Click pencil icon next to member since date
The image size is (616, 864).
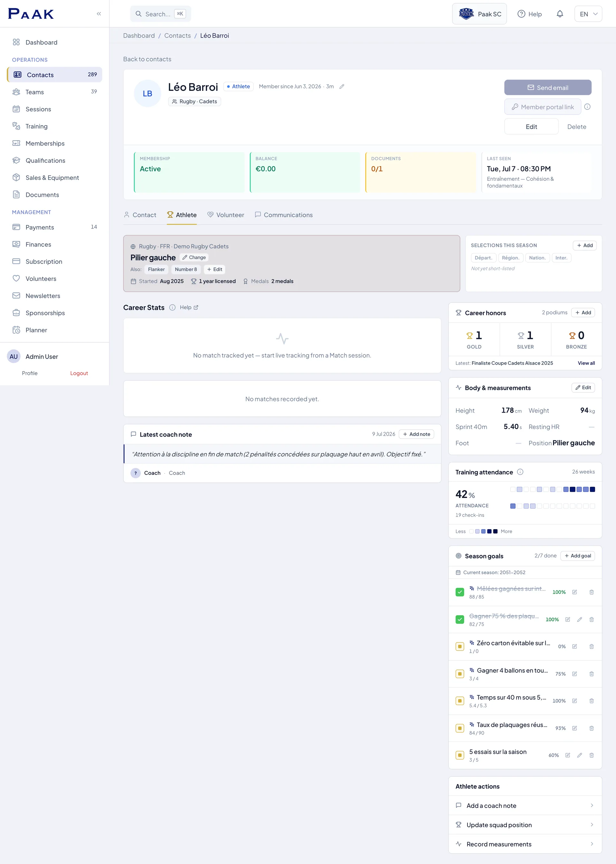click(341, 87)
